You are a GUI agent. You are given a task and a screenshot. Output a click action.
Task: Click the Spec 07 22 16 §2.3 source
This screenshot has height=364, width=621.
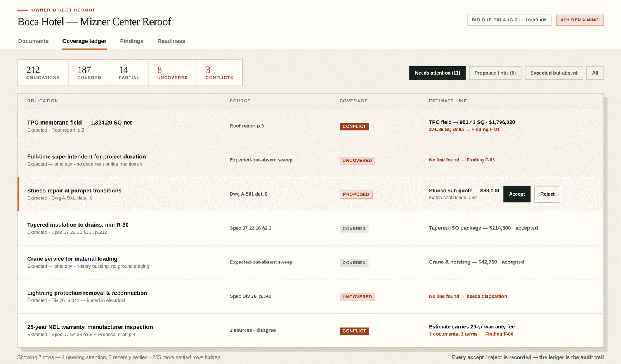pos(251,228)
